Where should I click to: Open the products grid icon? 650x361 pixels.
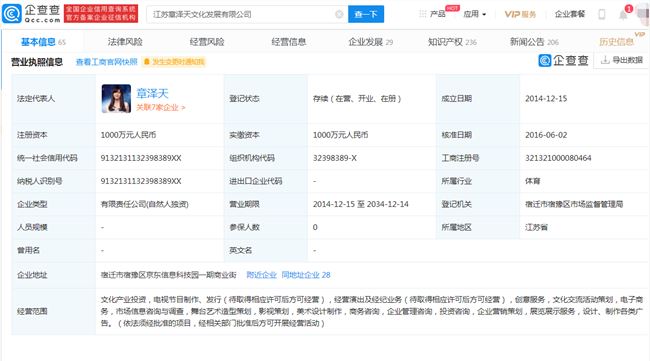422,14
